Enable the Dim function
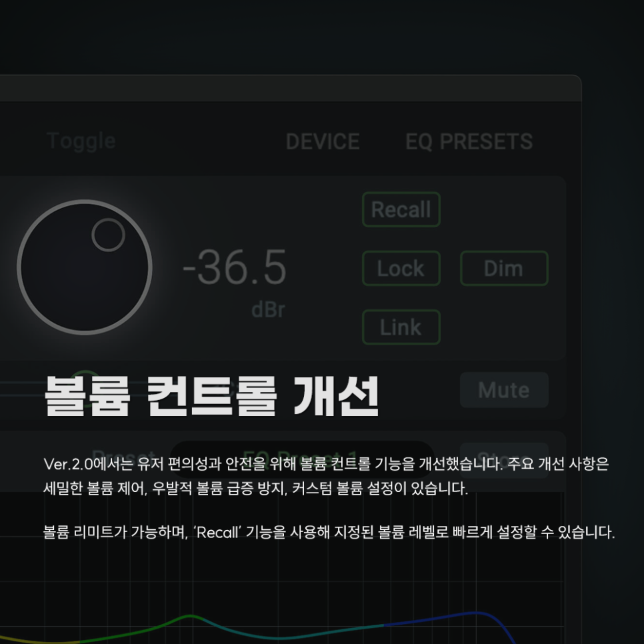This screenshot has height=644, width=644. click(504, 268)
